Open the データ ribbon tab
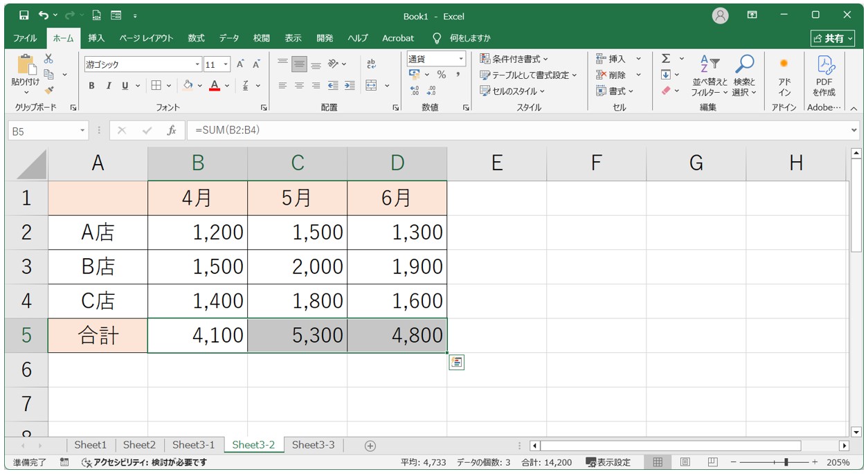868x474 pixels. tap(229, 38)
